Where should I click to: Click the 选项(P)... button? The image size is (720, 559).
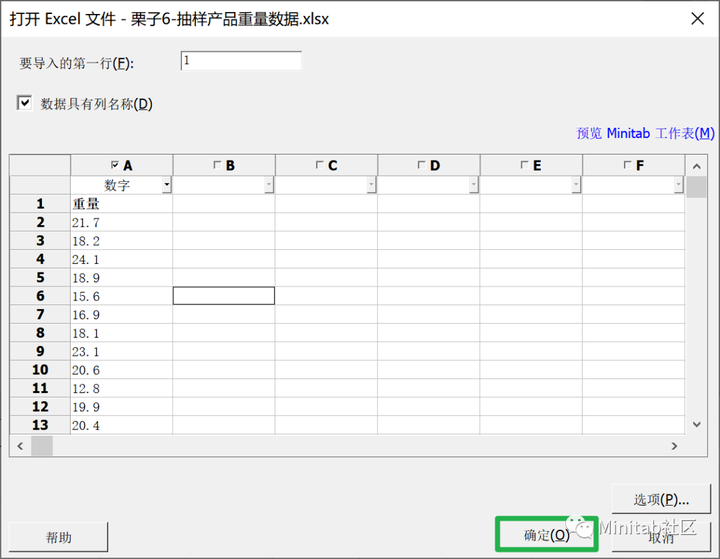(661, 499)
